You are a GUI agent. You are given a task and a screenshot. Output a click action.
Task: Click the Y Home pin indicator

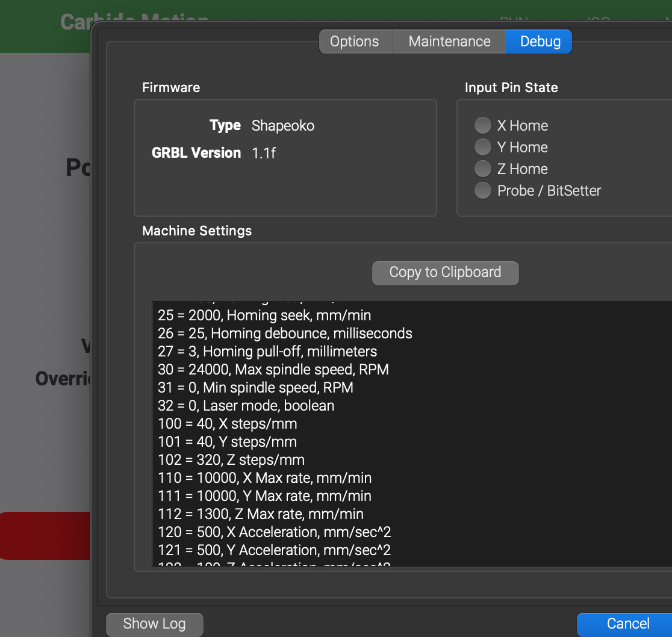coord(483,148)
